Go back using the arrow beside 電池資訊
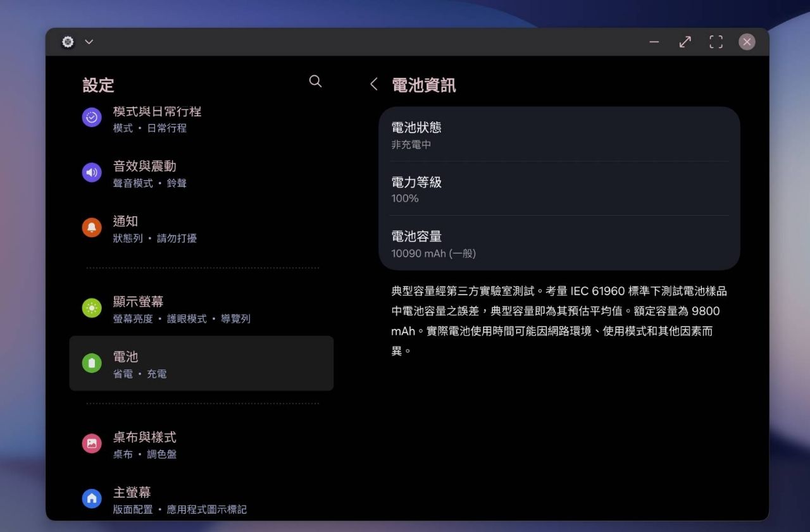Screen dimensions: 810x532 pyautogui.click(x=374, y=85)
